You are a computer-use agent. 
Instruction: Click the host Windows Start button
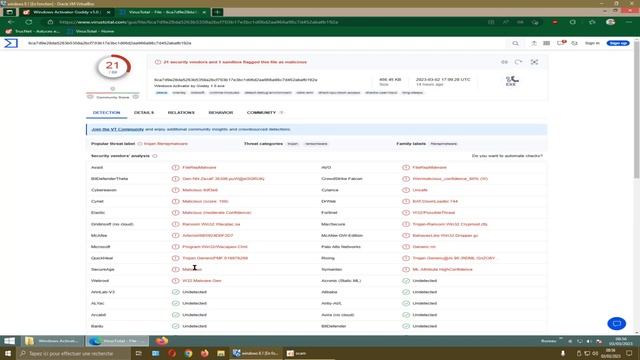click(x=8, y=353)
